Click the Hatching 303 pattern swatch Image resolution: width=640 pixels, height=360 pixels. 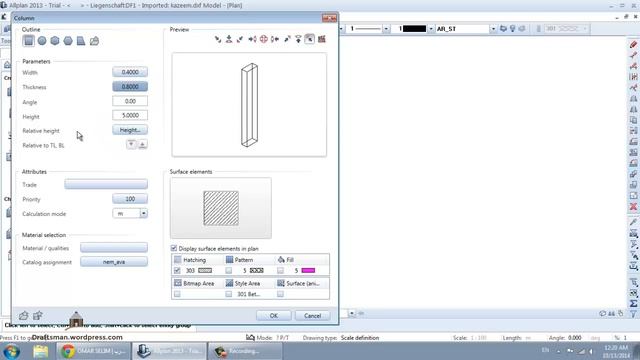coord(205,270)
